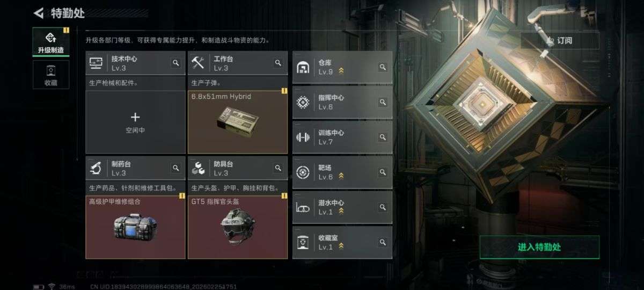Click the magnifier icon on 指挥中心 row

pos(383,102)
